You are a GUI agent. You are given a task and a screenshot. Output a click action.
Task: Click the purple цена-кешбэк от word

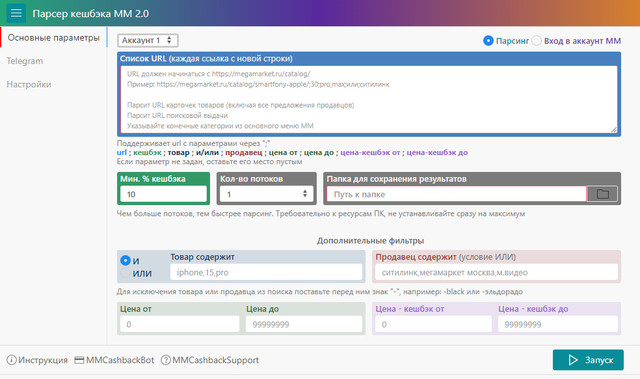click(370, 152)
